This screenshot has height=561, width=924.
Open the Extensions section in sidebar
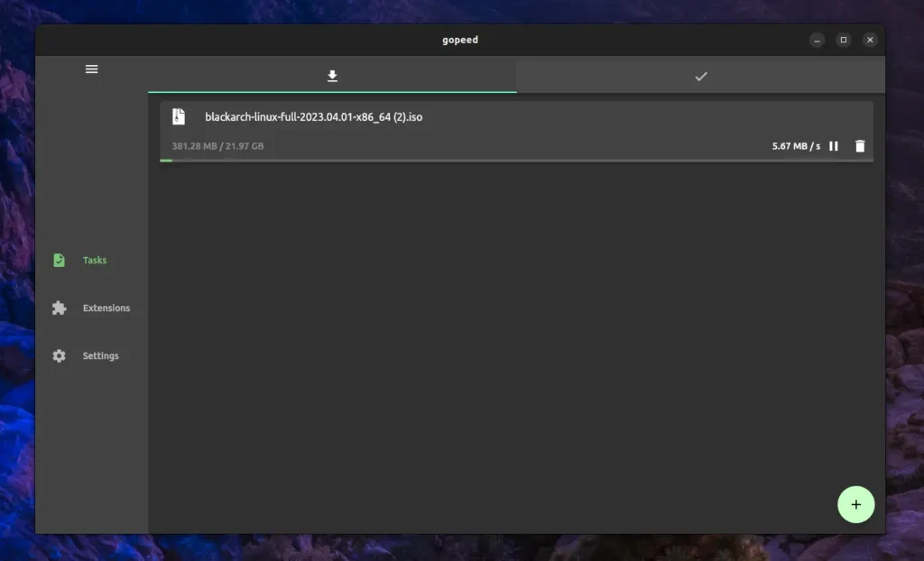(x=91, y=308)
